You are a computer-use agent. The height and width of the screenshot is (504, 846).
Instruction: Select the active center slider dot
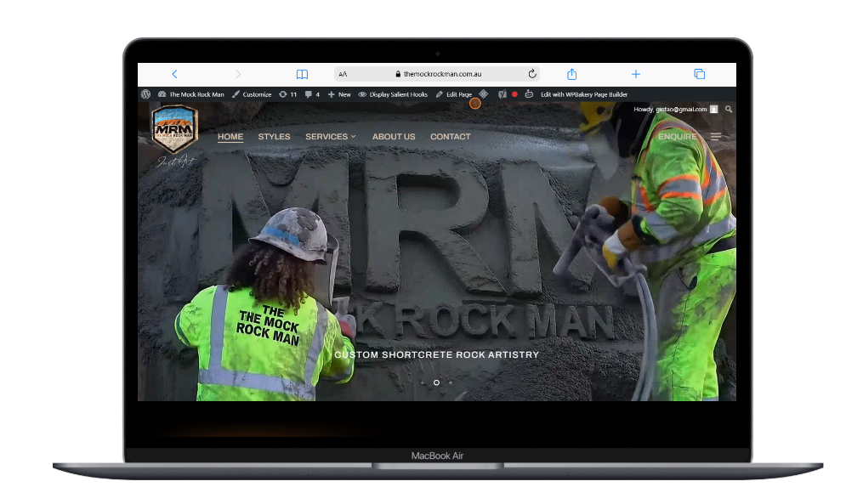click(x=436, y=382)
